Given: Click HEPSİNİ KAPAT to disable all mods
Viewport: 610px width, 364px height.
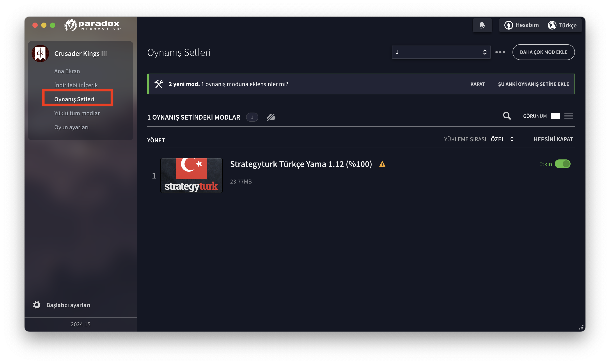Looking at the screenshot, I should [553, 139].
